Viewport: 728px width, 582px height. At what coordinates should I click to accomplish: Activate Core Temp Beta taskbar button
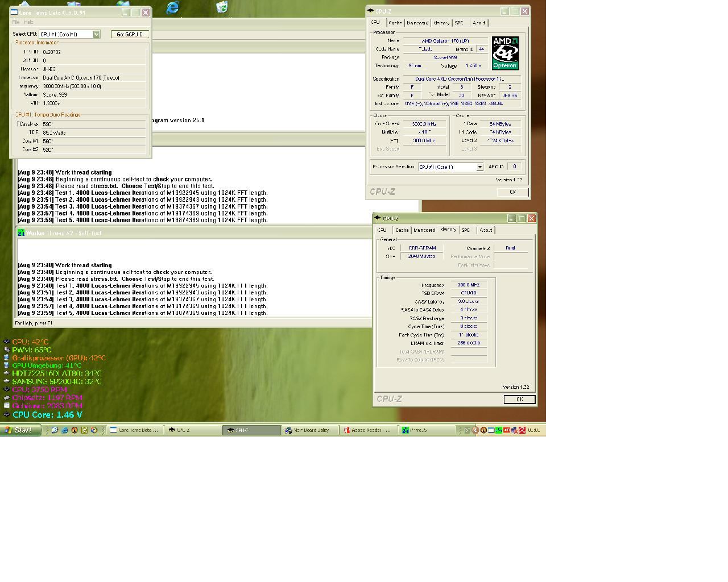point(135,430)
